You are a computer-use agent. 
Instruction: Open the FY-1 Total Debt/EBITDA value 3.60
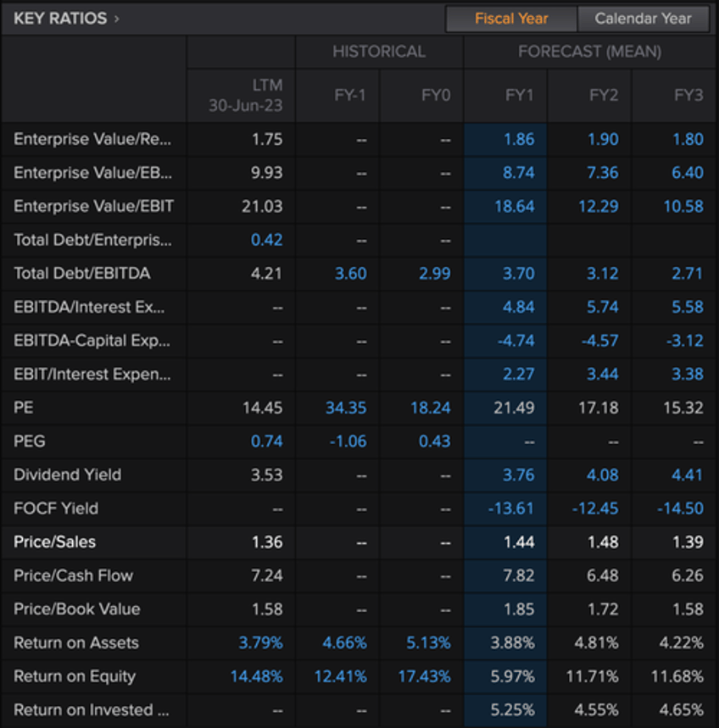pos(351,274)
